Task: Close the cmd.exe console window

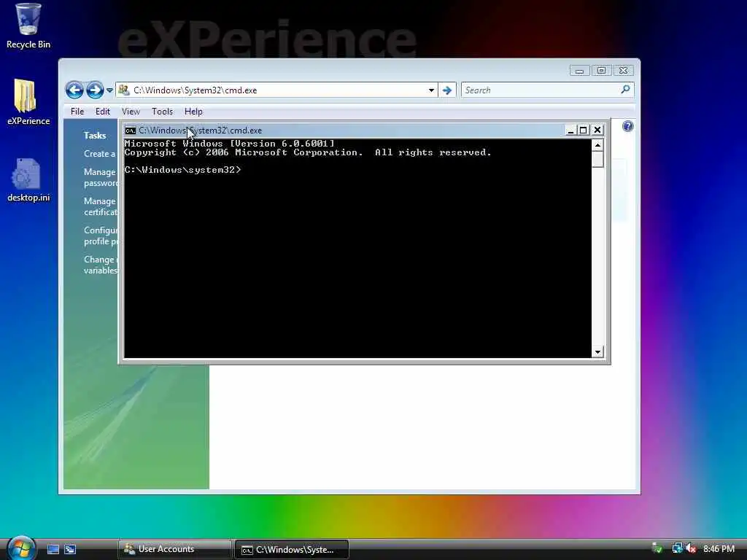Action: 597,130
